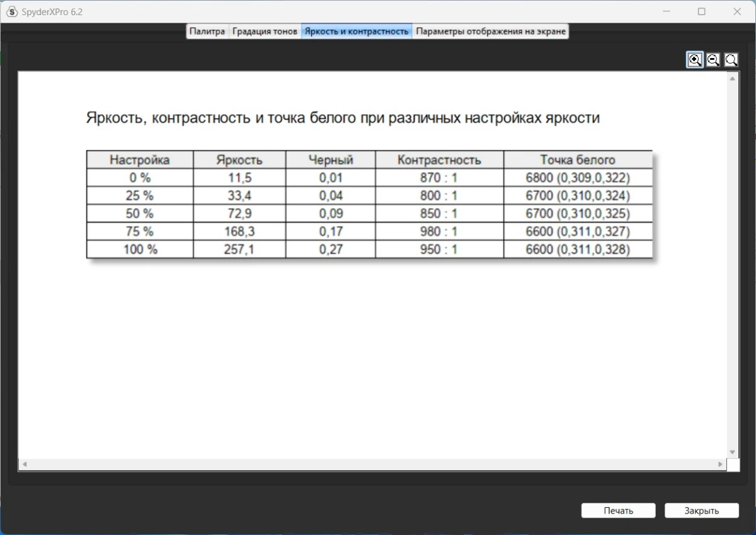Image resolution: width=756 pixels, height=535 pixels.
Task: Select the Яркость и контрастность tab
Action: [x=357, y=30]
